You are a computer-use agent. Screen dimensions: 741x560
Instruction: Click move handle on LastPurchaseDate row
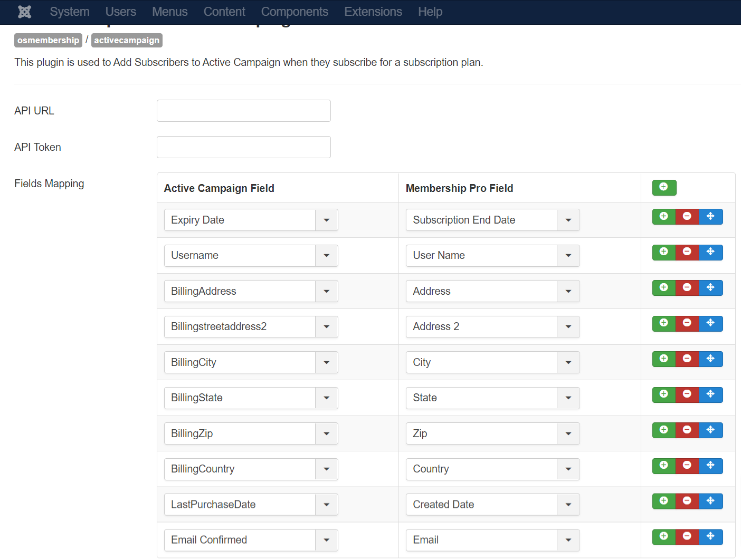click(x=710, y=501)
